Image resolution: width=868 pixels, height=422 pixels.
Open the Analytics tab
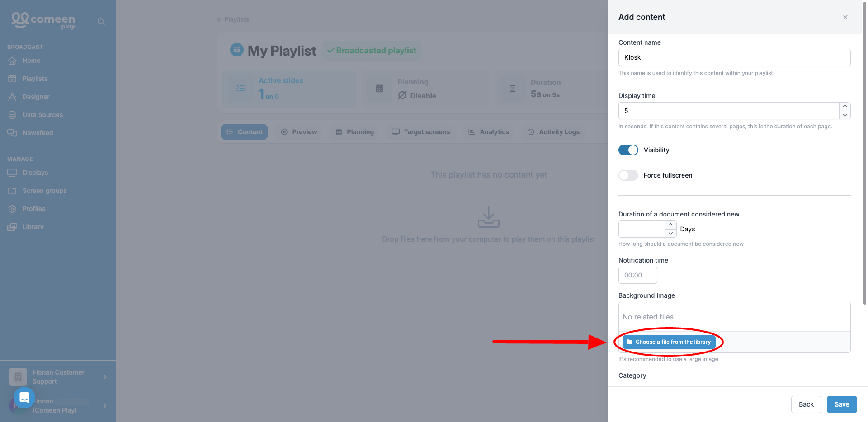pos(489,132)
